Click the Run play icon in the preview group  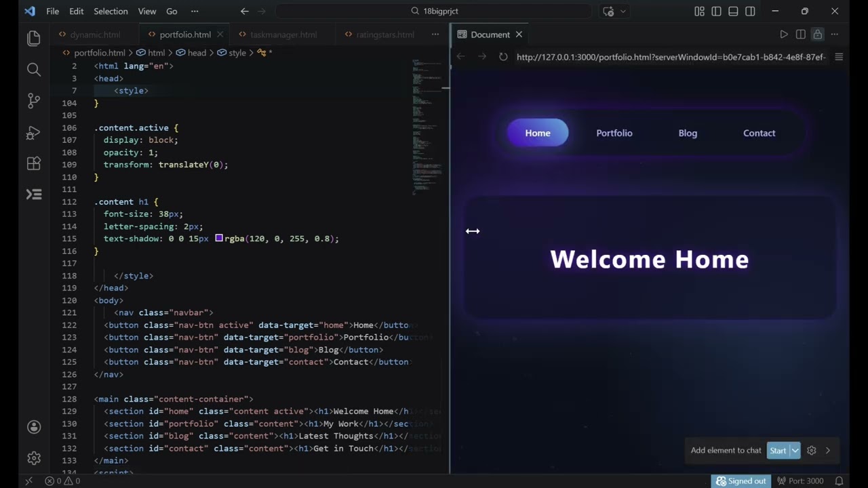pos(784,35)
